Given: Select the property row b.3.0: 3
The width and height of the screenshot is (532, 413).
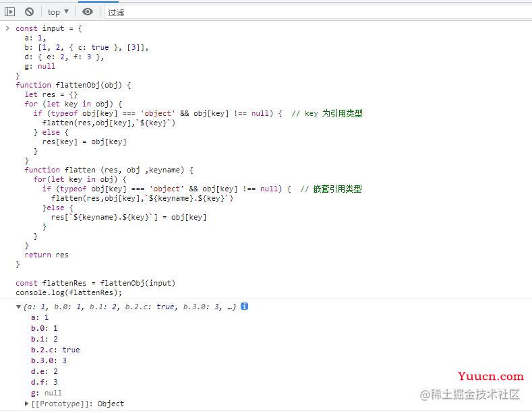Looking at the screenshot, I should pyautogui.click(x=49, y=360).
